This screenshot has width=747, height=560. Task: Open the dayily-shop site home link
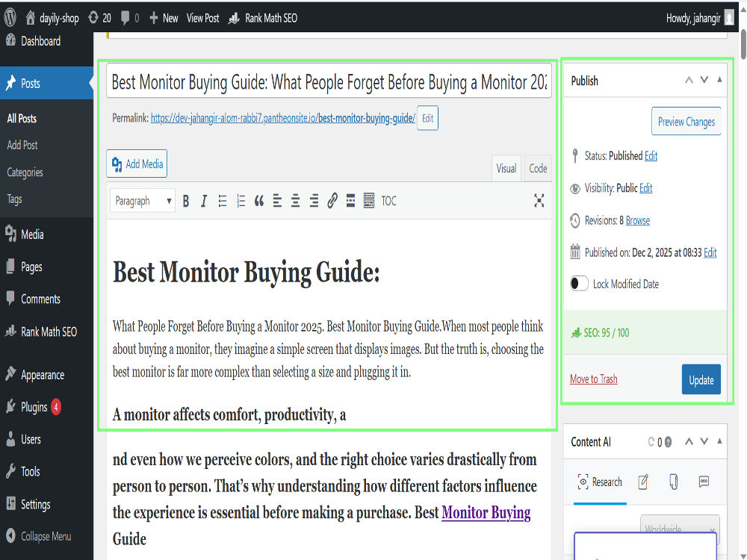click(x=52, y=18)
